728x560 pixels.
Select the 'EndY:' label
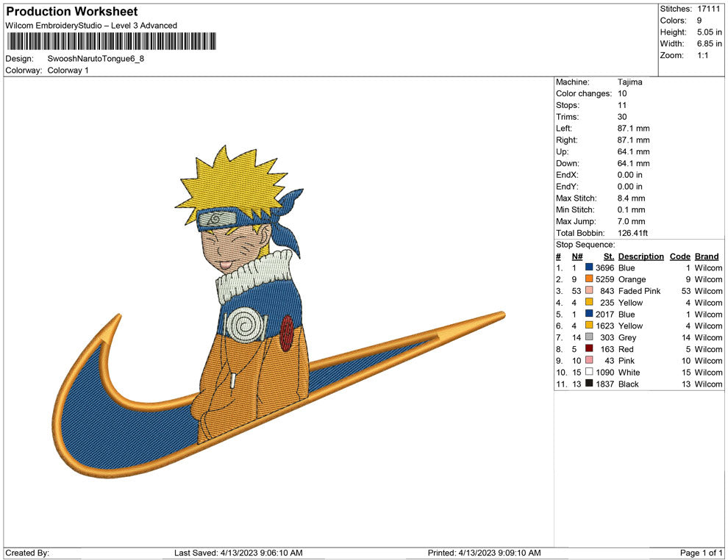pyautogui.click(x=567, y=187)
